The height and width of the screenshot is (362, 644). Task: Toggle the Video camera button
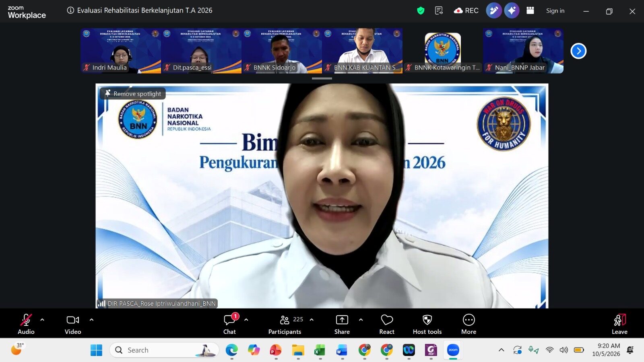tap(73, 324)
